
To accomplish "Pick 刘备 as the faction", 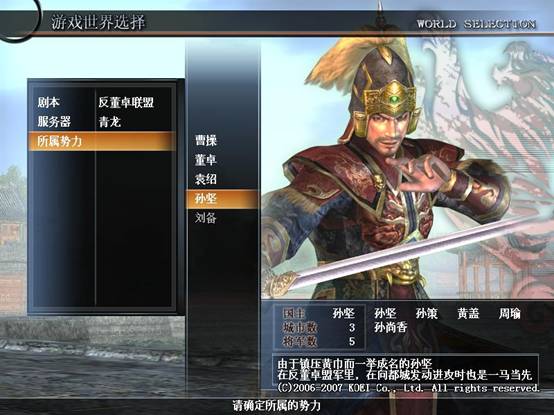I will (x=206, y=218).
